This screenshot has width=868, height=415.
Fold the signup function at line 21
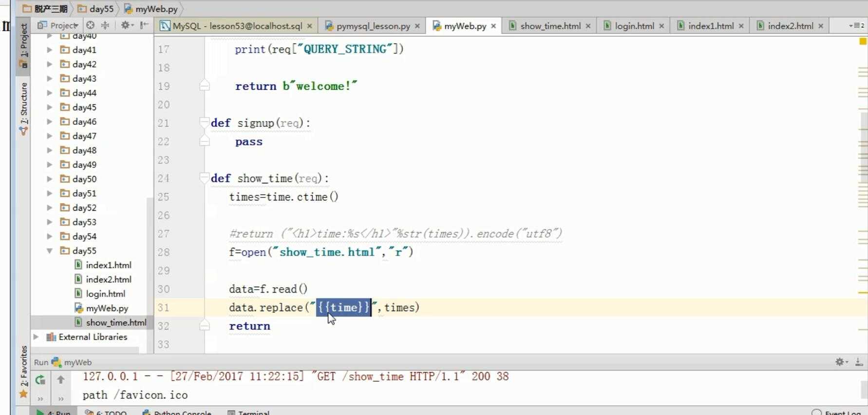205,123
